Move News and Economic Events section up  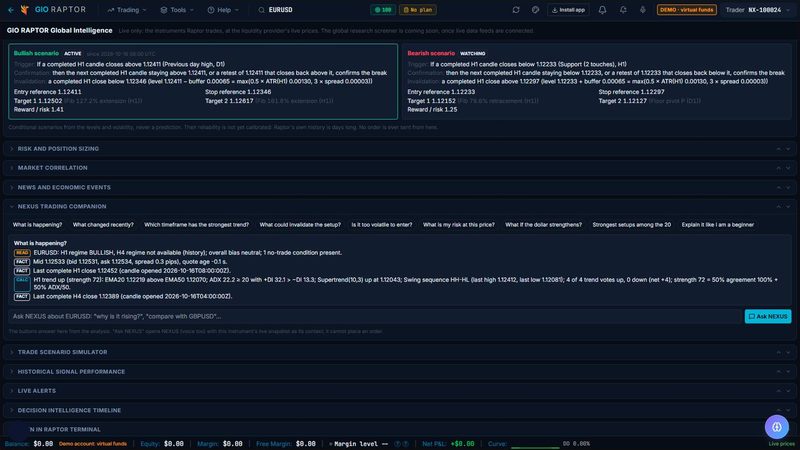click(x=779, y=187)
